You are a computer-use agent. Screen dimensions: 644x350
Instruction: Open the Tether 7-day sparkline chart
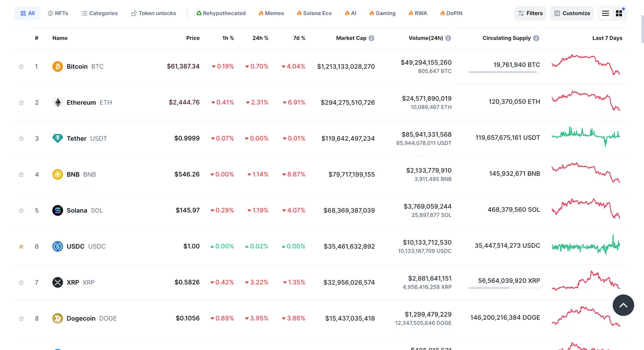point(586,136)
